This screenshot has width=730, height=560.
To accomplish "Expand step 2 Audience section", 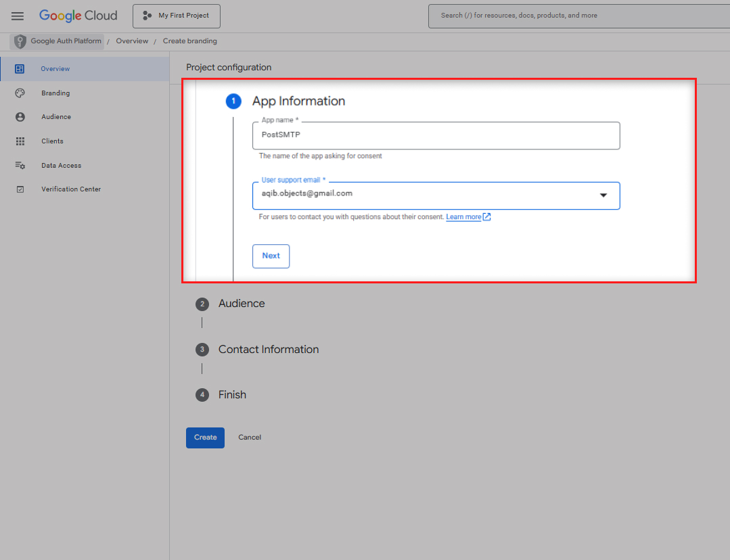I will click(241, 304).
